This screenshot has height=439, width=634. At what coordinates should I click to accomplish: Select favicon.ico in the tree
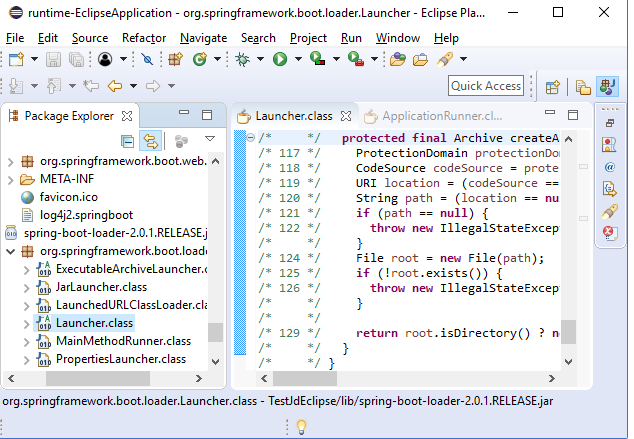[x=69, y=197]
